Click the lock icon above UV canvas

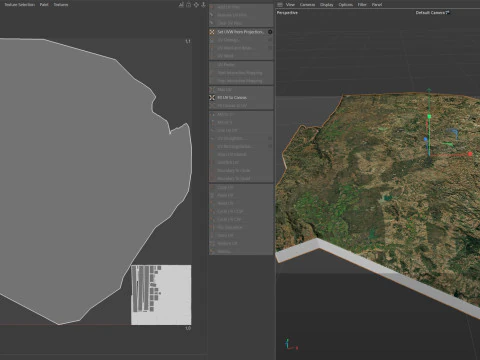189,5
